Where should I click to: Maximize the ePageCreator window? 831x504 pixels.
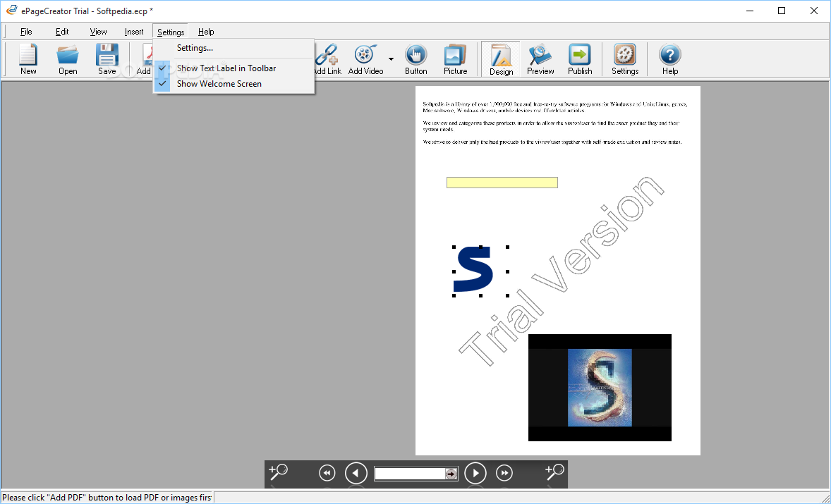coord(782,11)
